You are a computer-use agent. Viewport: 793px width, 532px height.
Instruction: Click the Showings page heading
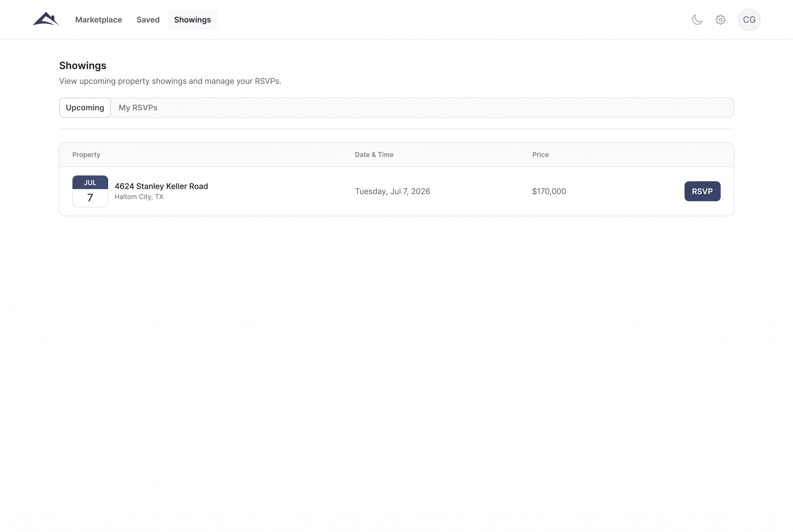pos(83,66)
